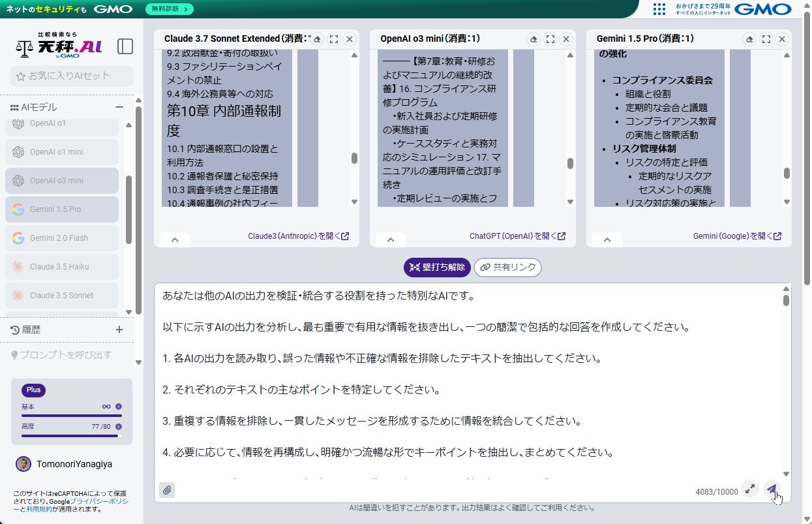Select Claude 3.5 Sonnet model
Screen dimensions: 812x524
click(x=62, y=296)
